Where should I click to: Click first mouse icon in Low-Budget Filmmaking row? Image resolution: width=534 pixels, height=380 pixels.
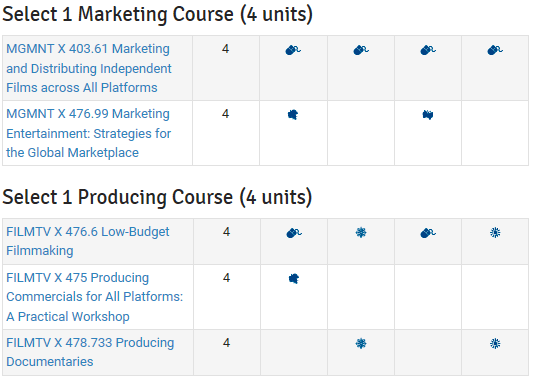click(294, 233)
